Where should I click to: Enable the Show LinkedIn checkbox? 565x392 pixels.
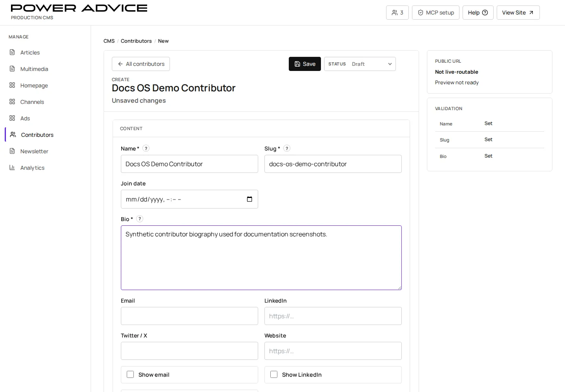(x=274, y=374)
